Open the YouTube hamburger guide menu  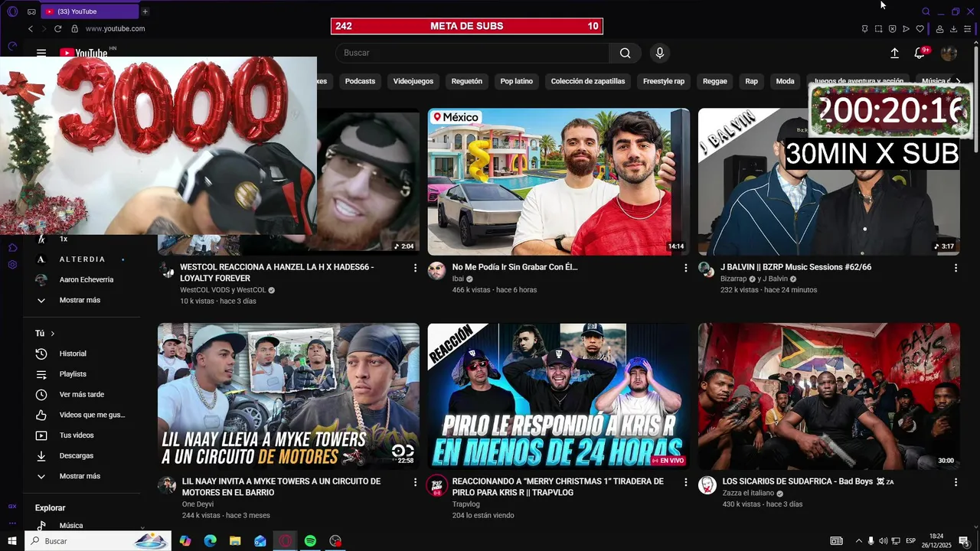click(41, 53)
